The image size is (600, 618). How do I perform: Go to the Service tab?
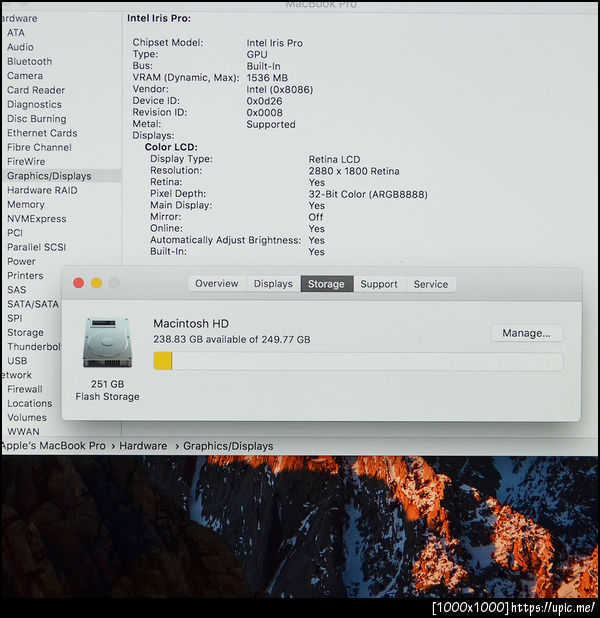click(x=430, y=284)
